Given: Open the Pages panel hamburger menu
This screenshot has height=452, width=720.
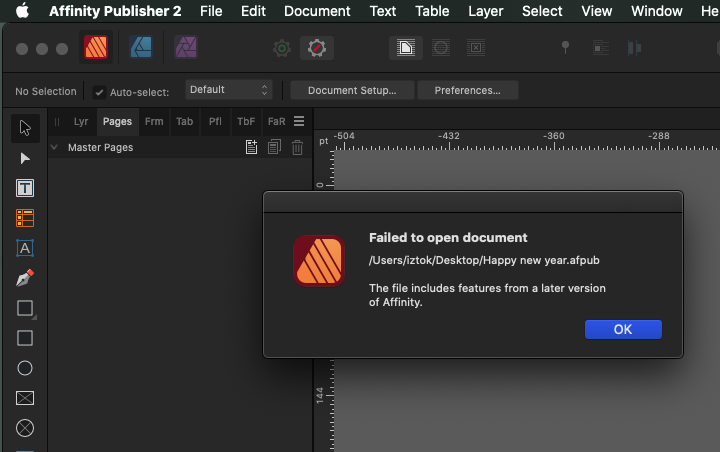Looking at the screenshot, I should click(299, 121).
